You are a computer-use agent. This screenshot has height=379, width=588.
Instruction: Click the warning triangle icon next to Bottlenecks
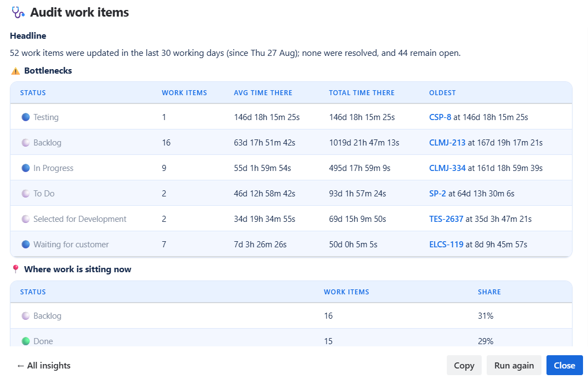(16, 71)
